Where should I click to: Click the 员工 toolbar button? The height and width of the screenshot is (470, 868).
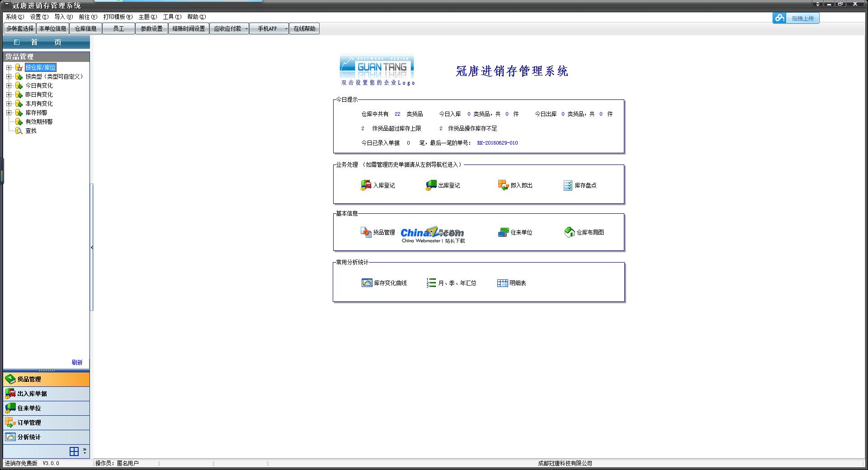[118, 28]
